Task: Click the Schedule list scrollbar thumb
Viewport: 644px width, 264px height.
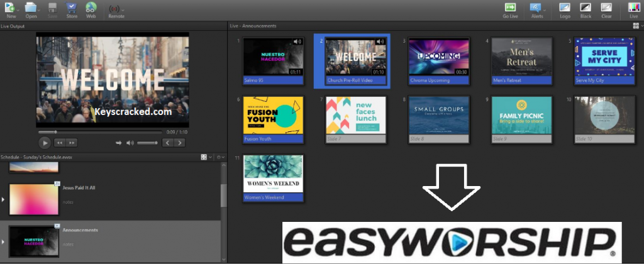Action: [x=224, y=195]
